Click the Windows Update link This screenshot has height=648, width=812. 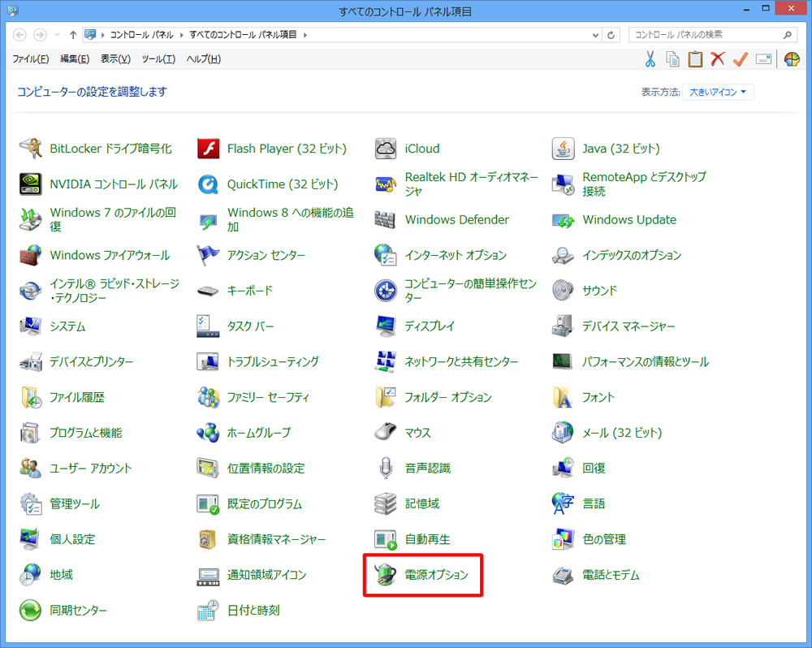(x=629, y=219)
